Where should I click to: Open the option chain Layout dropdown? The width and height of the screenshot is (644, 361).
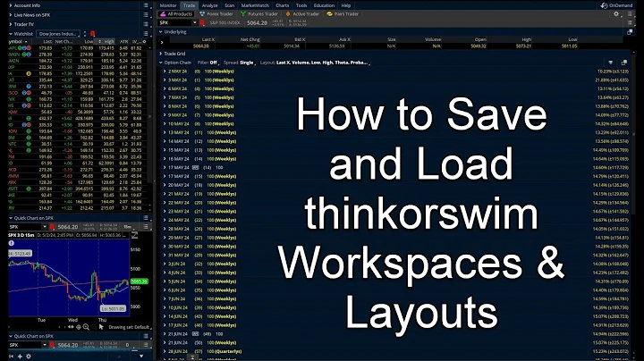pyautogui.click(x=315, y=63)
